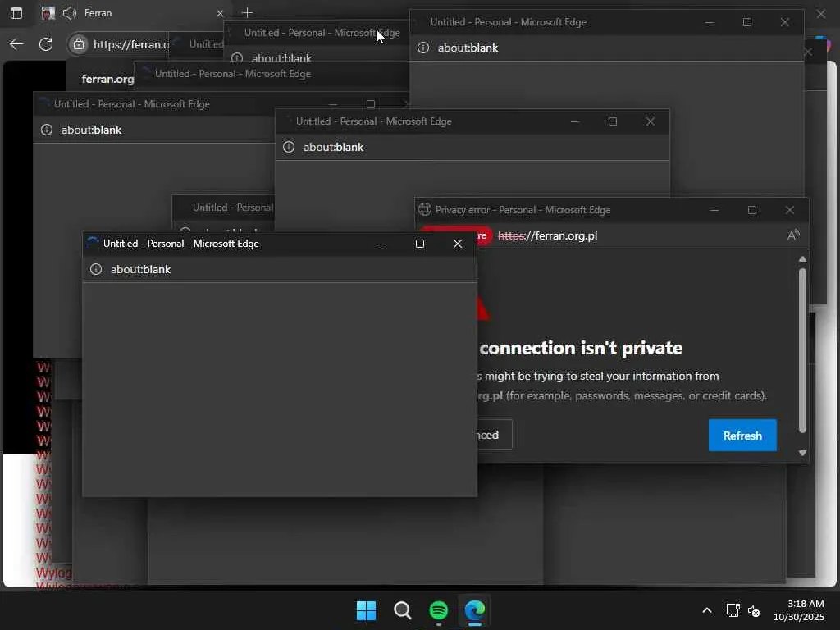Screen dimensions: 840x630
Task: Click info icon in top-right about:blank window
Action: click(423, 48)
